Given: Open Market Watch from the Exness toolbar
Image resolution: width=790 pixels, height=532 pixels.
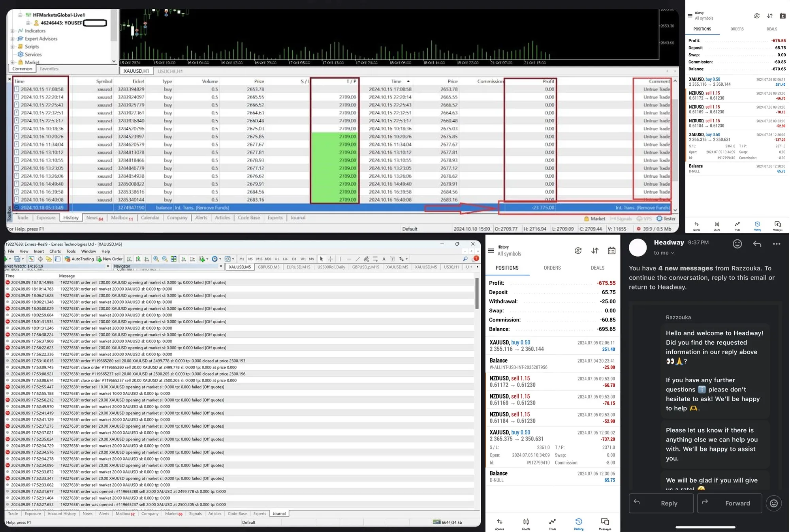Looking at the screenshot, I should click(x=31, y=259).
